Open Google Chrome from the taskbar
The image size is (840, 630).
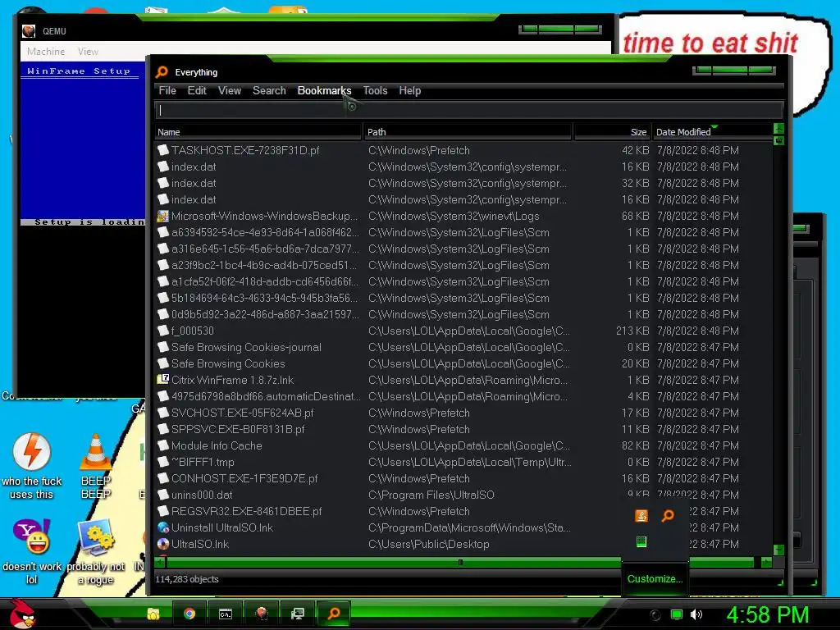(189, 614)
